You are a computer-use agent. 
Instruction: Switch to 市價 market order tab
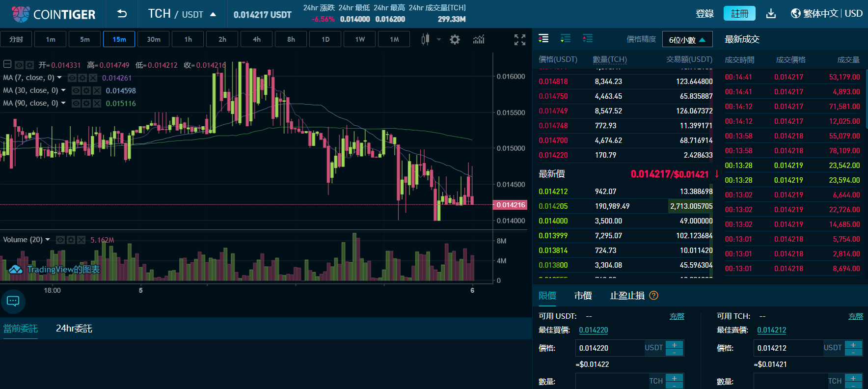coord(583,296)
